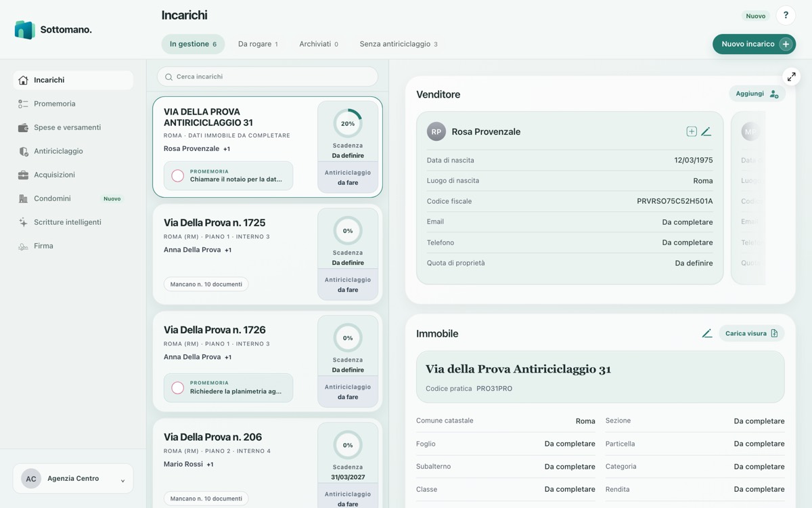This screenshot has width=812, height=508.
Task: Go to the Firma section
Action: coord(73,246)
